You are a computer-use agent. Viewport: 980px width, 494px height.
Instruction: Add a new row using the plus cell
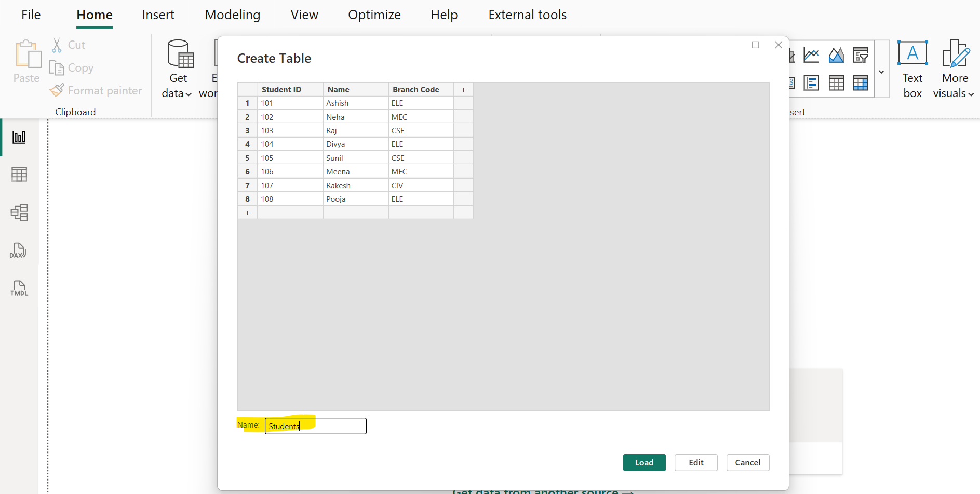[247, 212]
